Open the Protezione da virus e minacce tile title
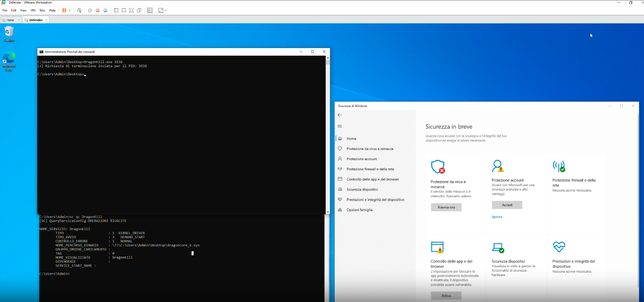The height and width of the screenshot is (302, 644). (448, 184)
